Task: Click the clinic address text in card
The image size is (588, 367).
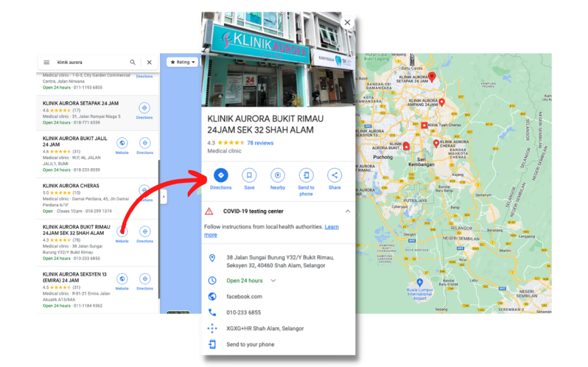Action: tap(280, 261)
